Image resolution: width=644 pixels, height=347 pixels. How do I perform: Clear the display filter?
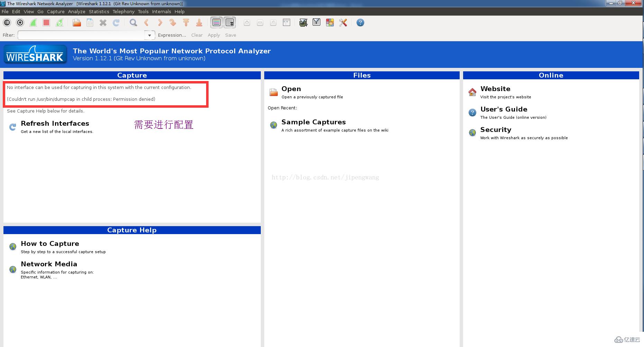click(x=197, y=35)
